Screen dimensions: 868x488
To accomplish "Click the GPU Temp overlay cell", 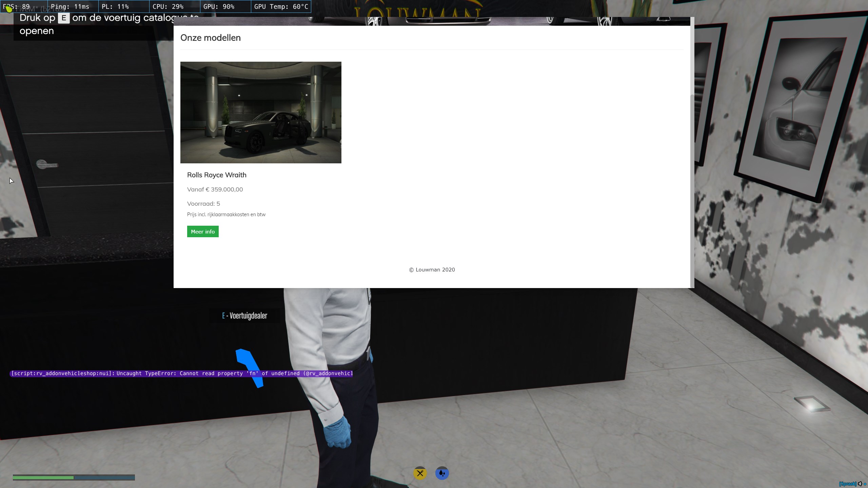I will click(281, 6).
